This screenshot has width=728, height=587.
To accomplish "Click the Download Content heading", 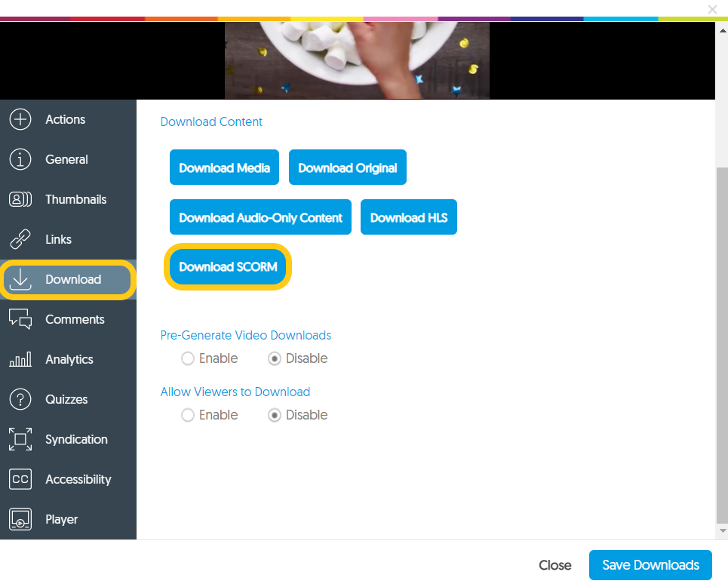I will (x=211, y=121).
